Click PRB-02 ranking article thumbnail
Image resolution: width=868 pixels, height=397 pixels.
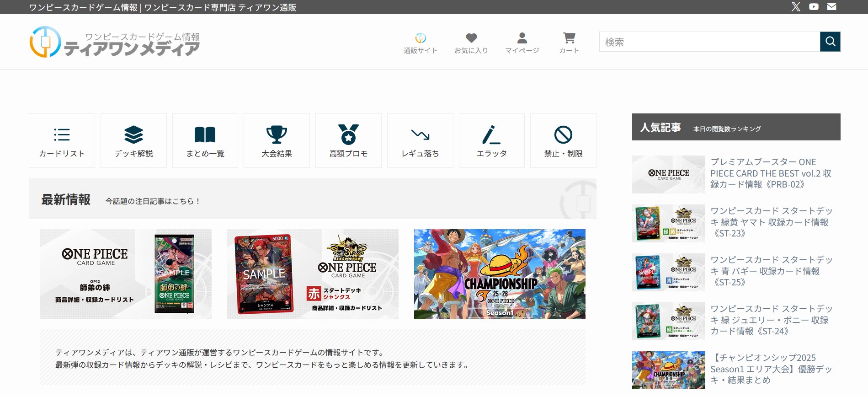[x=669, y=174]
